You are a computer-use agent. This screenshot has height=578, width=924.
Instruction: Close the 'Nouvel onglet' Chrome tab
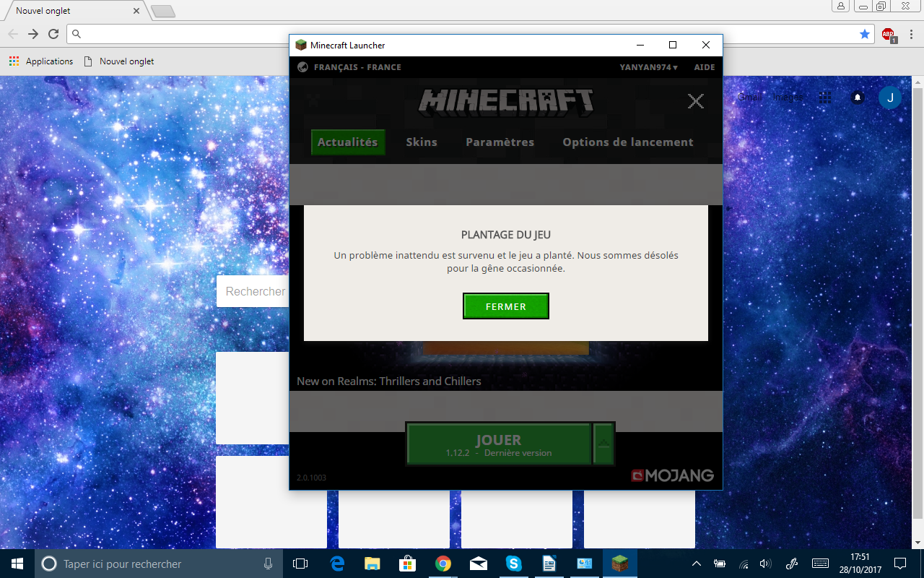pos(136,11)
